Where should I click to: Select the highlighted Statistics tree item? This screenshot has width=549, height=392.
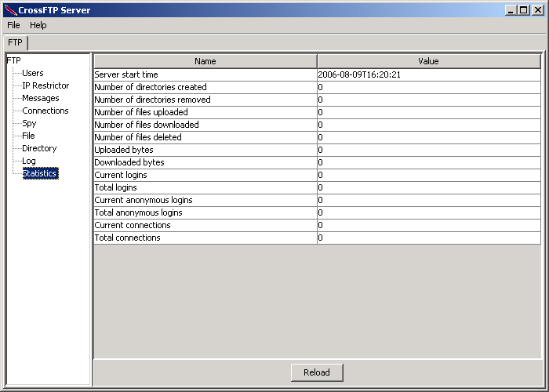[x=41, y=173]
